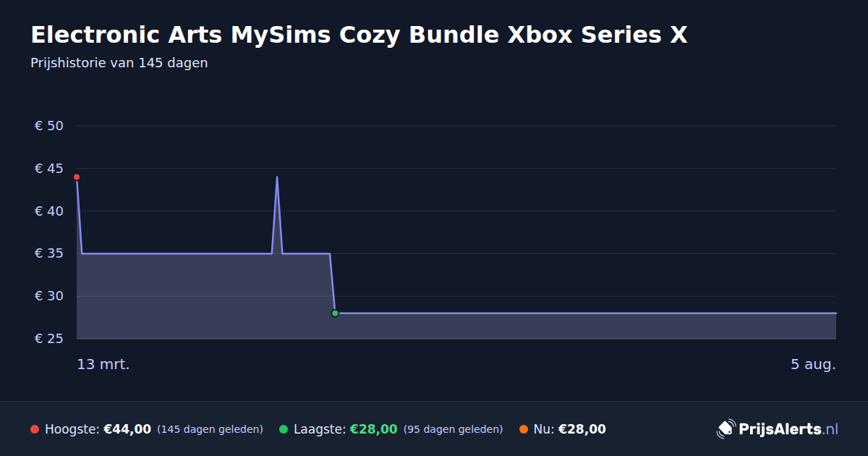
Task: Click the € 45 axis label
Action: (x=49, y=169)
